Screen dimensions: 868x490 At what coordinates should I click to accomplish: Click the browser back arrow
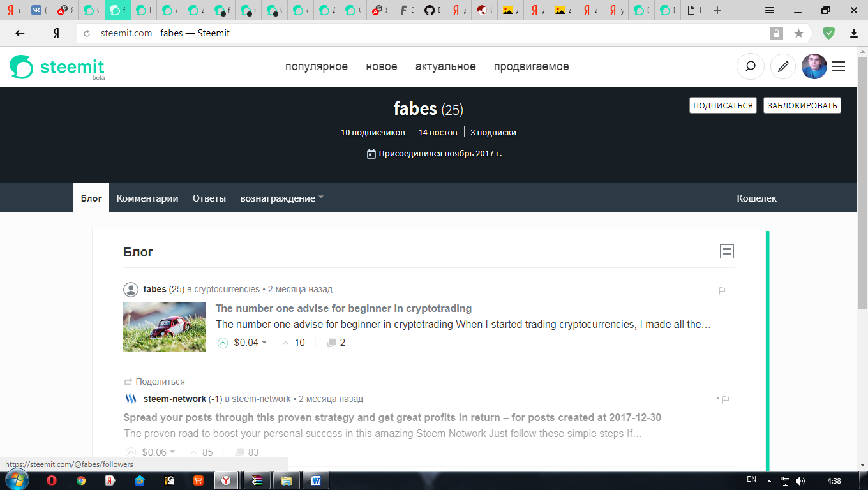click(x=20, y=33)
